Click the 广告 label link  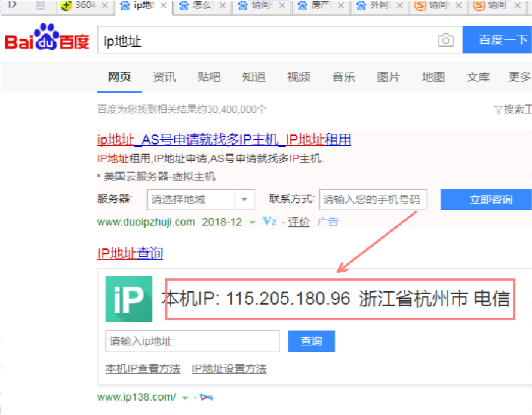point(328,222)
